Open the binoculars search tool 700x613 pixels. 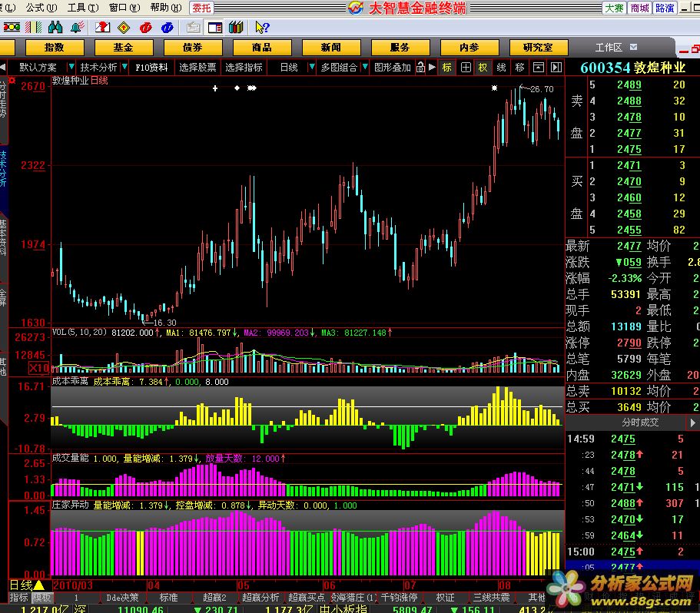(x=55, y=28)
